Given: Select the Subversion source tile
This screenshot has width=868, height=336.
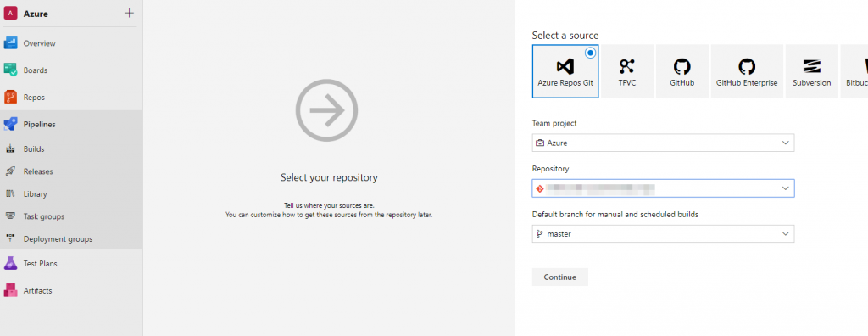Looking at the screenshot, I should [811, 71].
